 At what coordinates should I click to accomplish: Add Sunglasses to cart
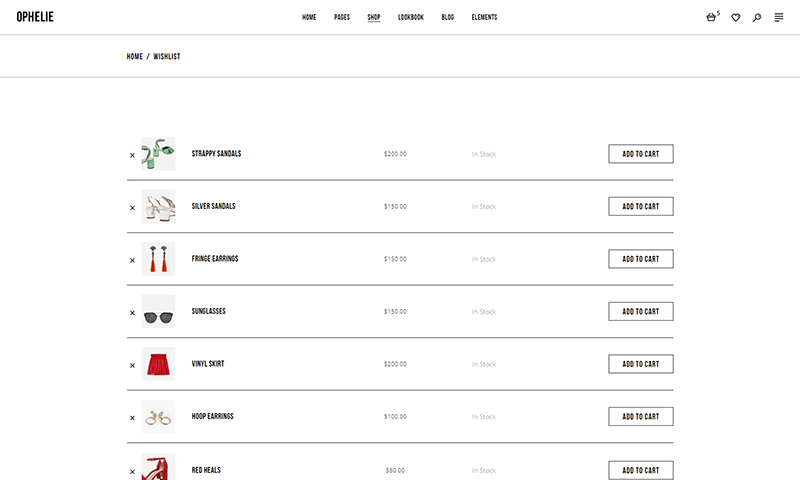click(641, 311)
